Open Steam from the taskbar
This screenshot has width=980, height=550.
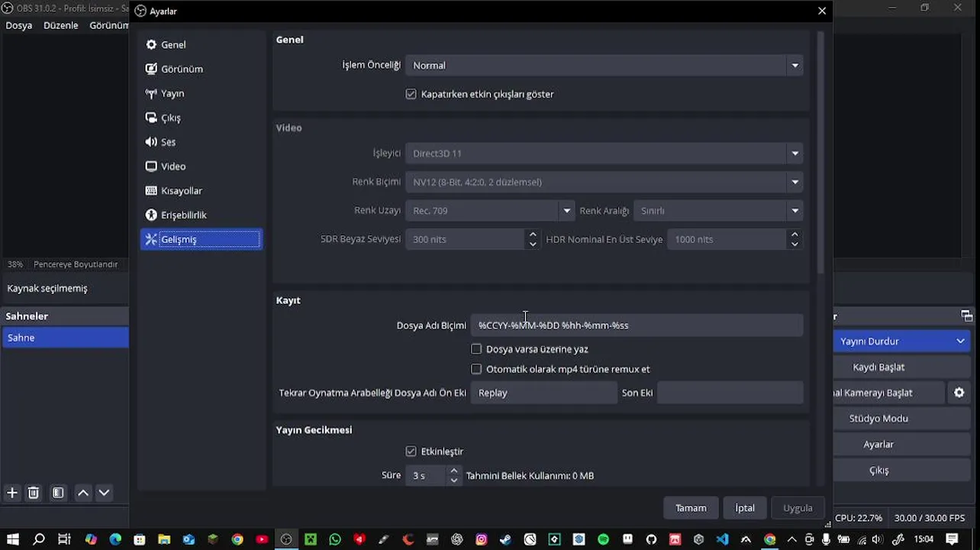click(505, 539)
